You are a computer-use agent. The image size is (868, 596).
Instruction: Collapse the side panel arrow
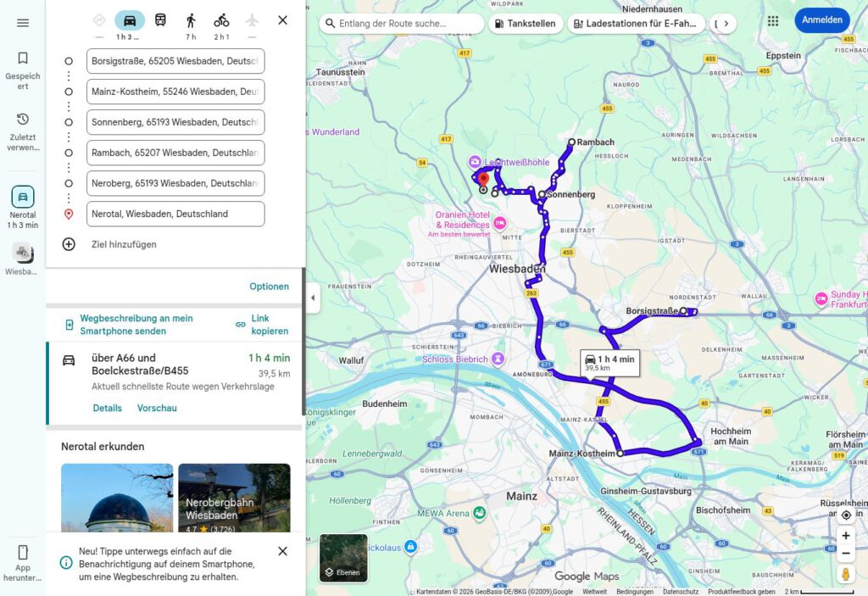point(313,298)
